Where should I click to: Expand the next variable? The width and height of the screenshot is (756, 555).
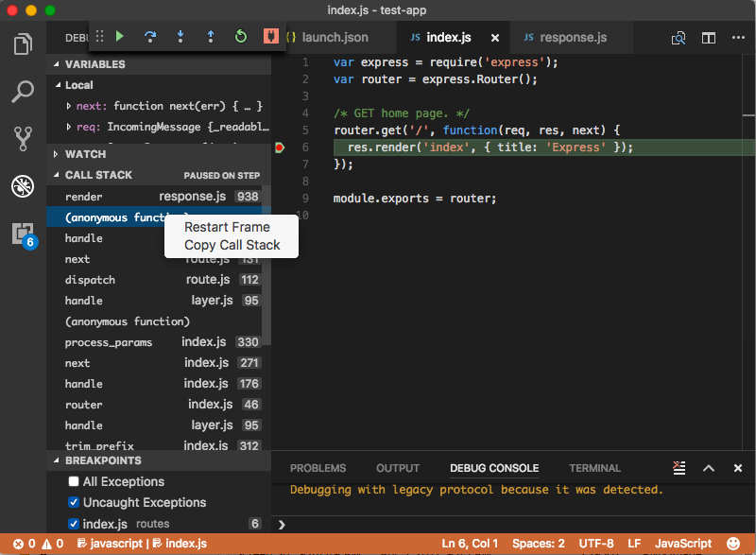click(x=68, y=106)
